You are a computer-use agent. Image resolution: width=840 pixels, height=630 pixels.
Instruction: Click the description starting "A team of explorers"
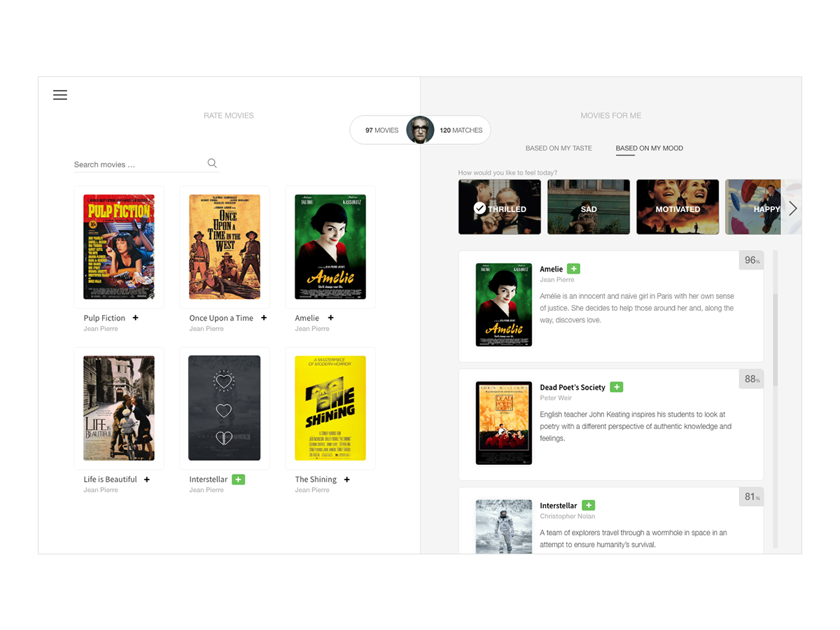633,538
